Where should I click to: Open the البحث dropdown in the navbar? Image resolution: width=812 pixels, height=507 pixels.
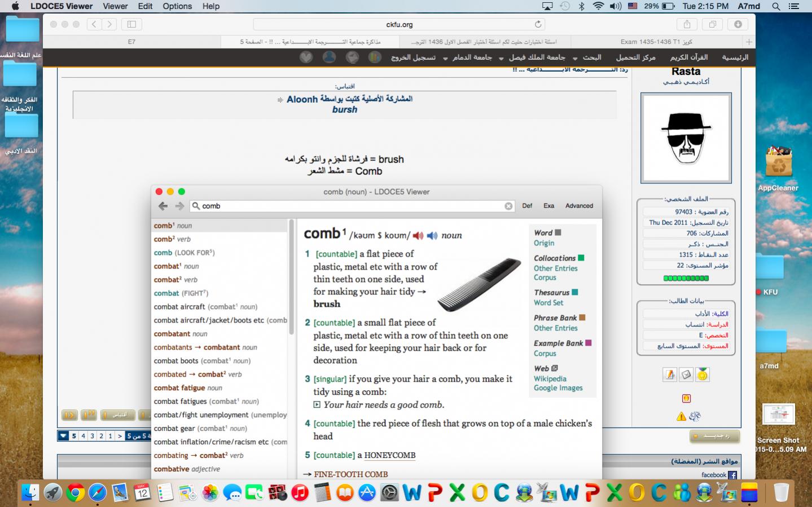pyautogui.click(x=587, y=58)
